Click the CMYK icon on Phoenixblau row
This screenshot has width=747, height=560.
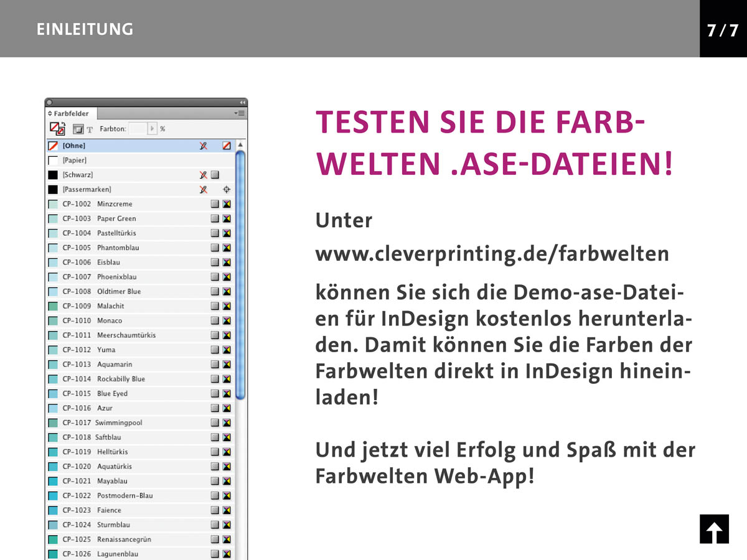tap(227, 277)
